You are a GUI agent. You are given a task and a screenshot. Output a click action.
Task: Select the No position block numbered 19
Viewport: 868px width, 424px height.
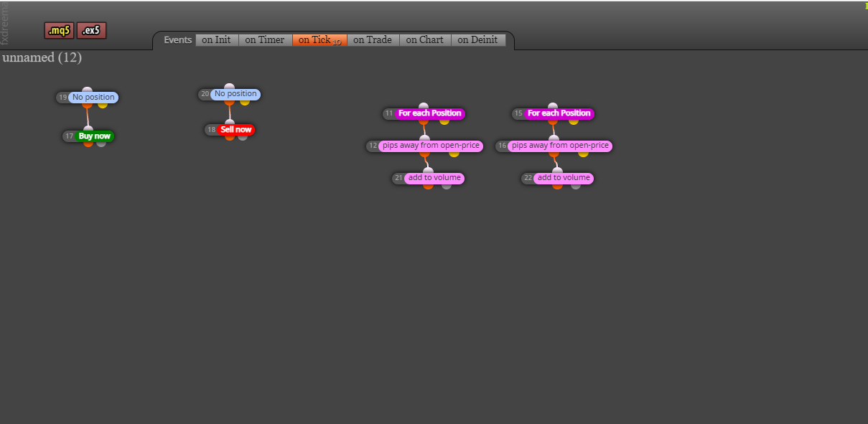(93, 98)
